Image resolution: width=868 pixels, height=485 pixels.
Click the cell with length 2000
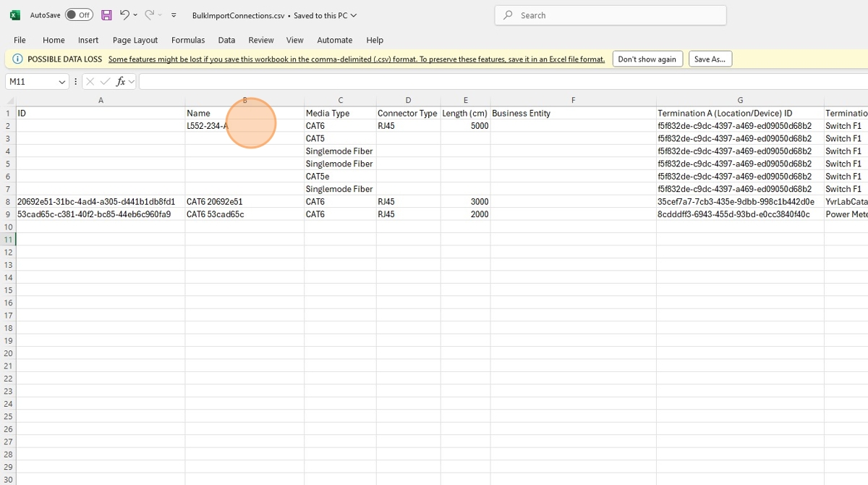[465, 214]
